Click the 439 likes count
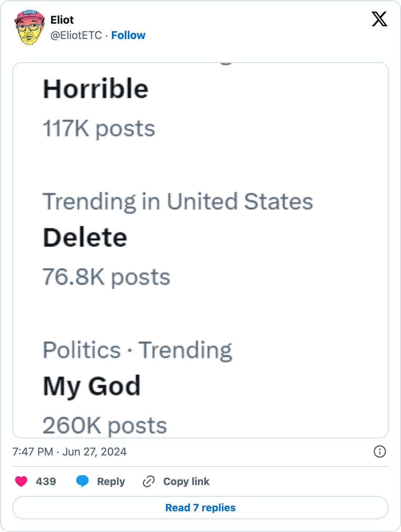 (46, 481)
